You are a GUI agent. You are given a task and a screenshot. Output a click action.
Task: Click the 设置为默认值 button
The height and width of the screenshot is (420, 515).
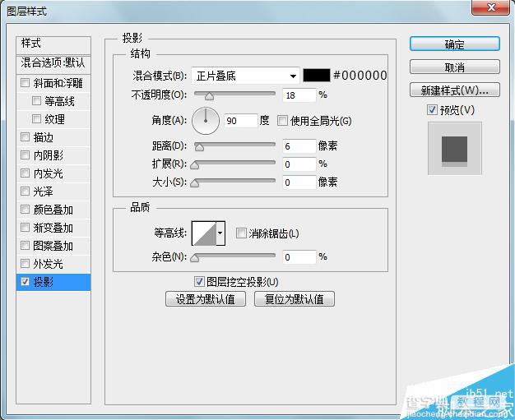tap(206, 299)
